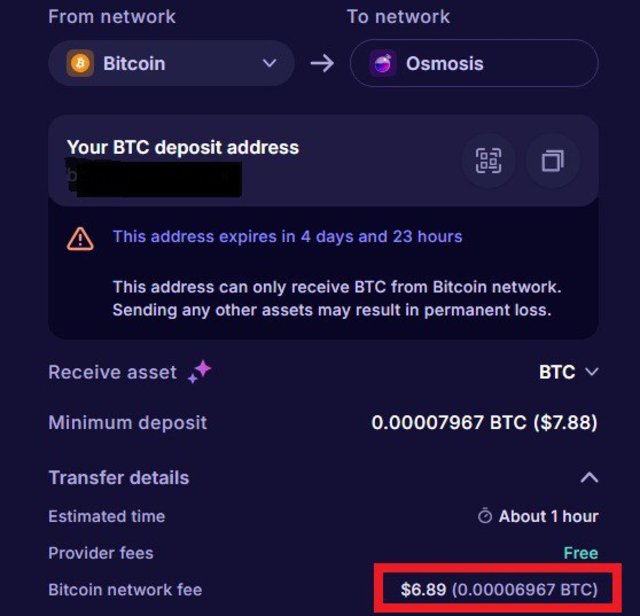The height and width of the screenshot is (616, 640).
Task: Click the redacted deposit address text
Action: coord(155,179)
